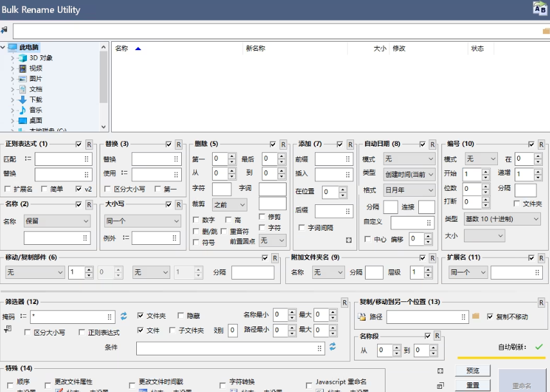Increase the 编号 开始 stepper value

point(486,172)
